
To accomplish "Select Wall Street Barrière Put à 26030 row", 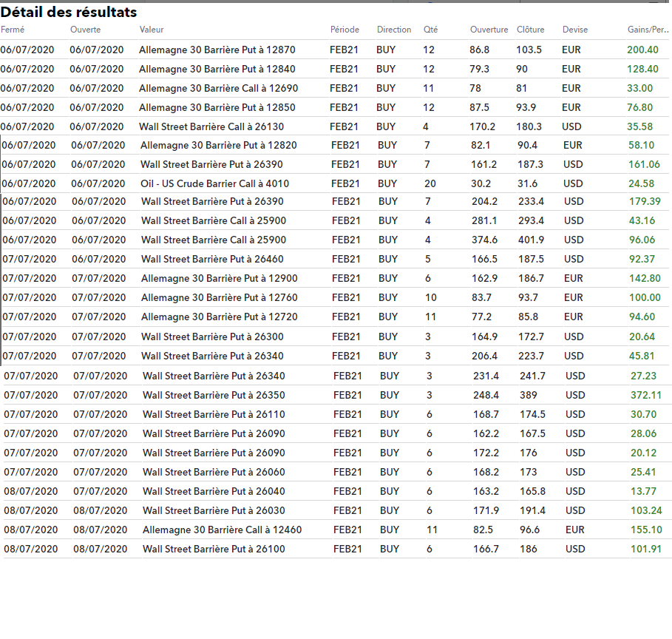I will click(x=336, y=511).
